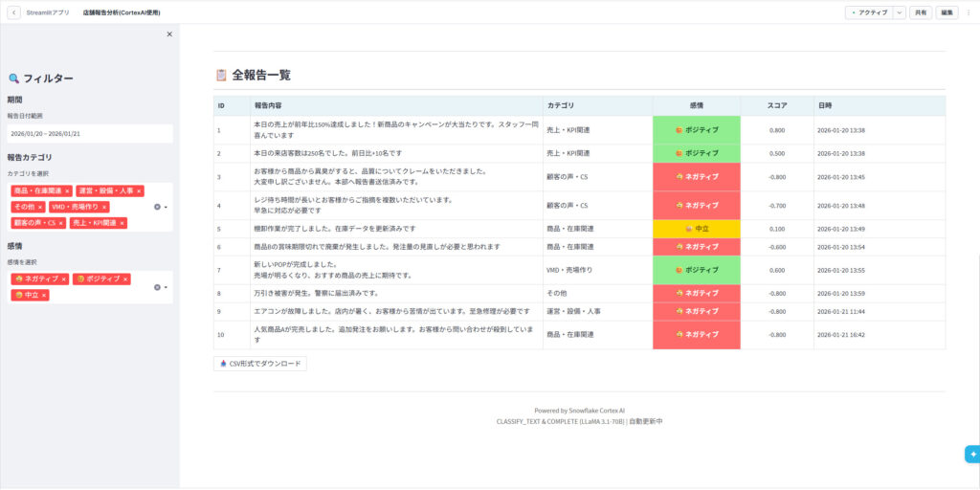Open the dropdown chevron next to アクティブ

[x=899, y=12]
